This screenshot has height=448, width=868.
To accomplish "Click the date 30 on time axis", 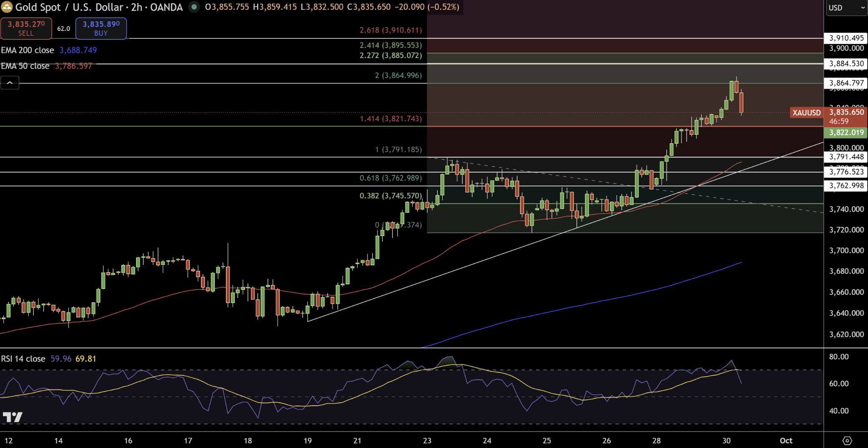I will tap(726, 441).
